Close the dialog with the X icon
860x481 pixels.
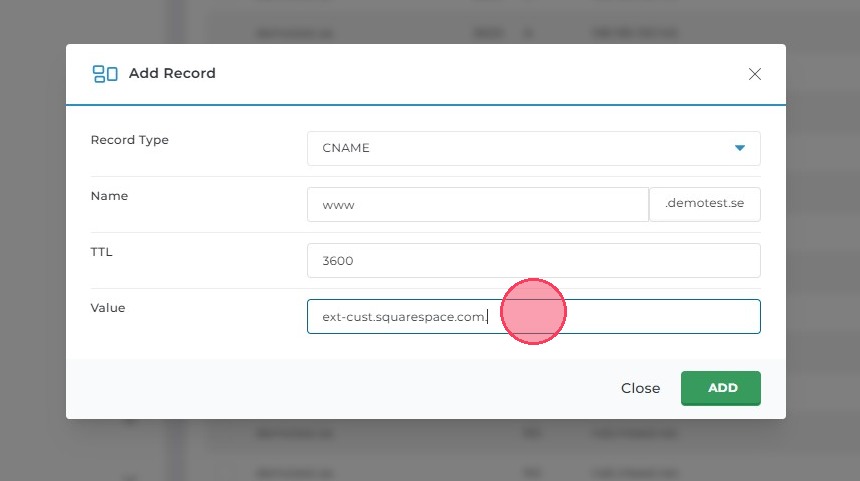(x=755, y=74)
